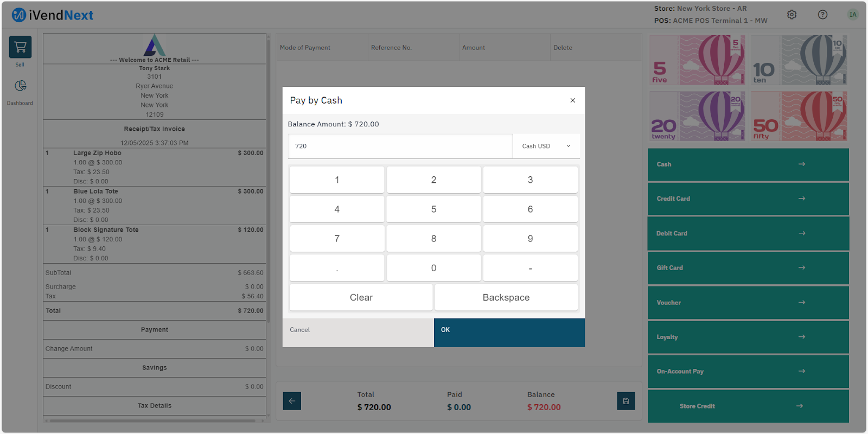Select the 50 dollar bill

tap(799, 116)
